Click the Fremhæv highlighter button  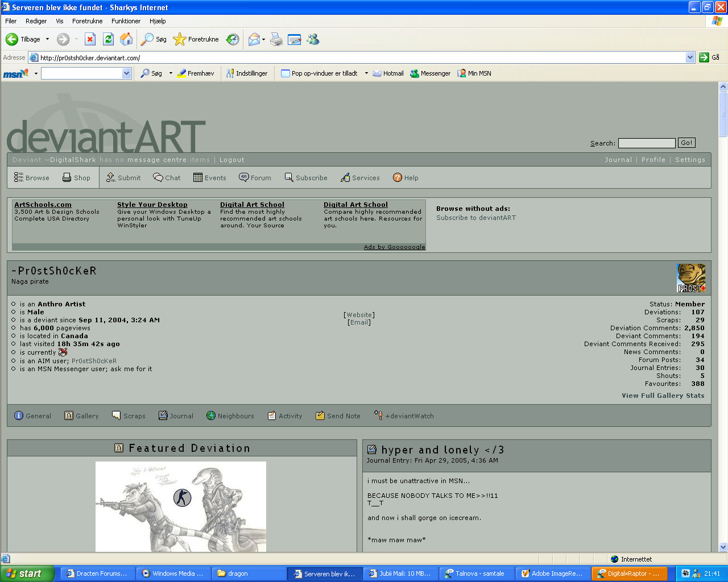coord(196,73)
